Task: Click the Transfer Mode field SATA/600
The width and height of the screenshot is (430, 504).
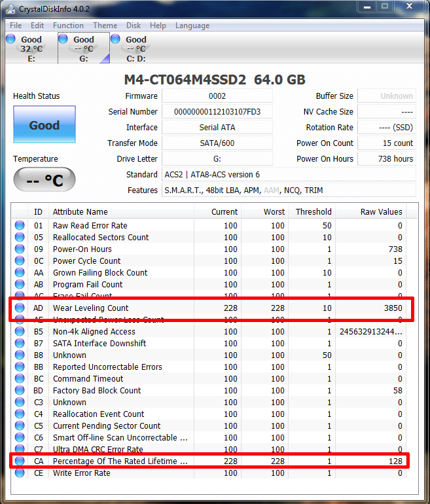Action: click(x=217, y=143)
